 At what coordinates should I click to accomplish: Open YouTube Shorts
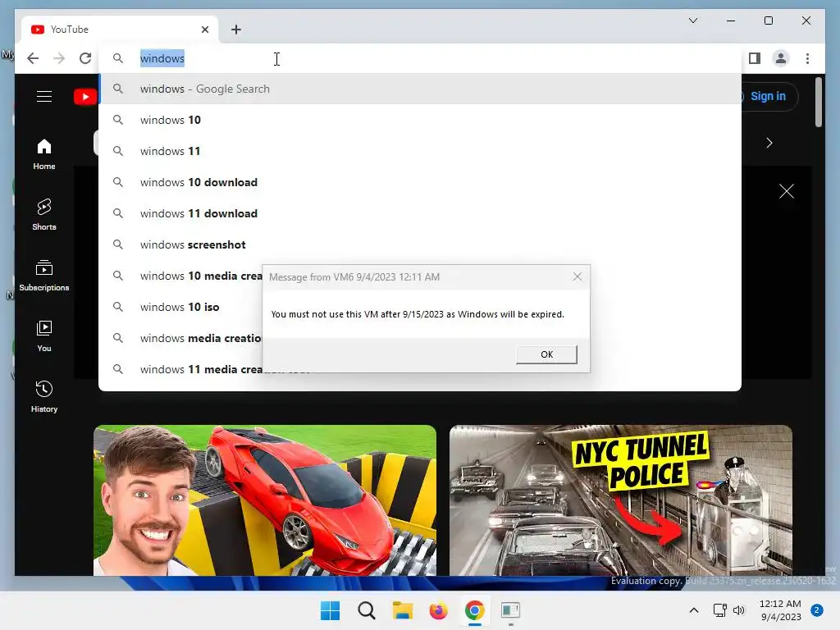[x=44, y=215]
